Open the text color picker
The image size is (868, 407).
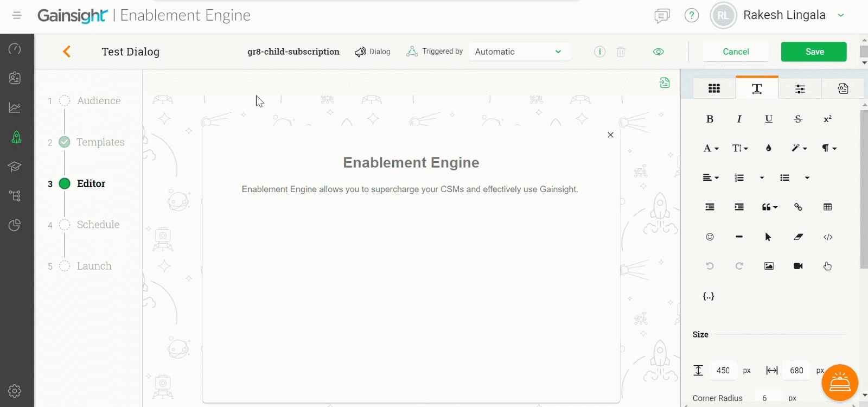pos(769,148)
